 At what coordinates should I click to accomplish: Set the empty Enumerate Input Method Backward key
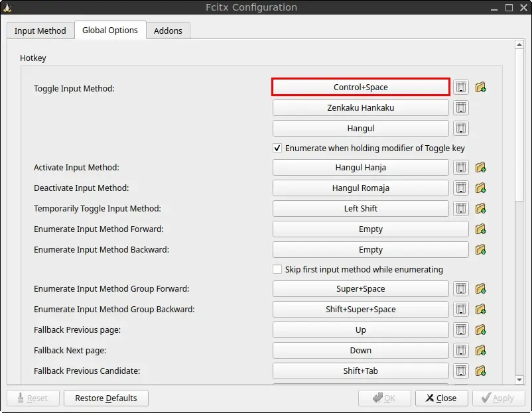click(x=371, y=249)
